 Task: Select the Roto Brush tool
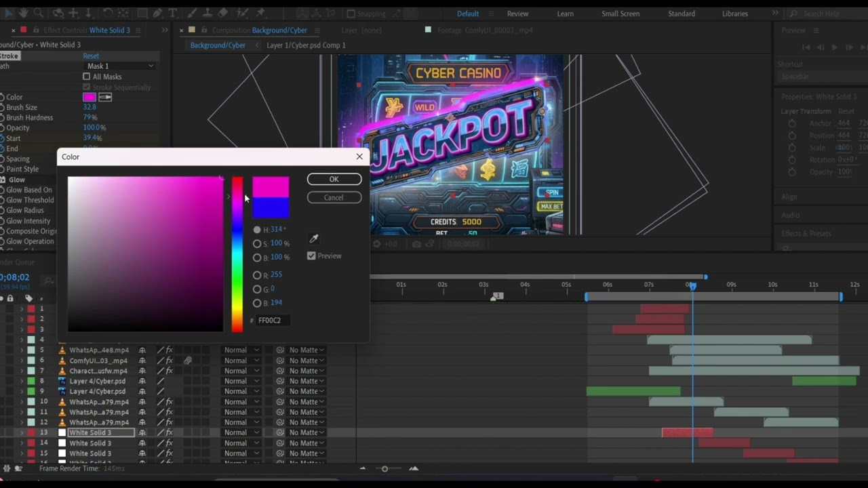(x=242, y=13)
